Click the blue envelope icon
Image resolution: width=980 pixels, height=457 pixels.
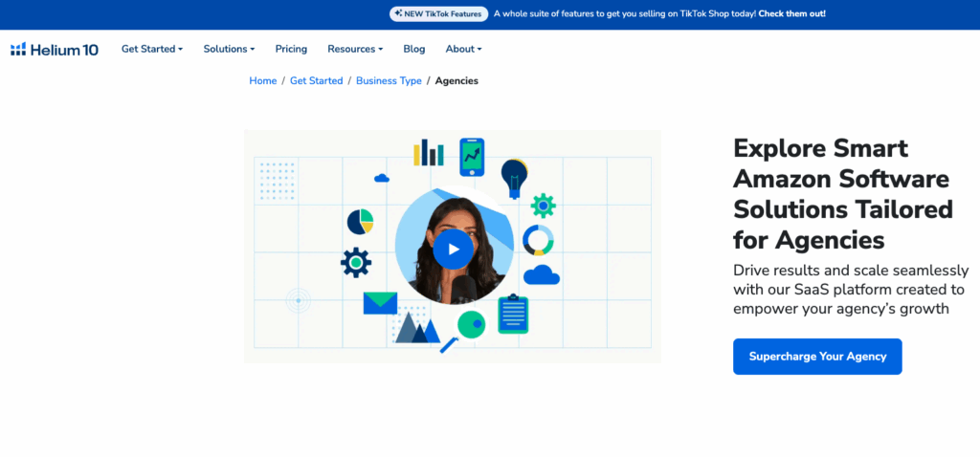click(380, 303)
